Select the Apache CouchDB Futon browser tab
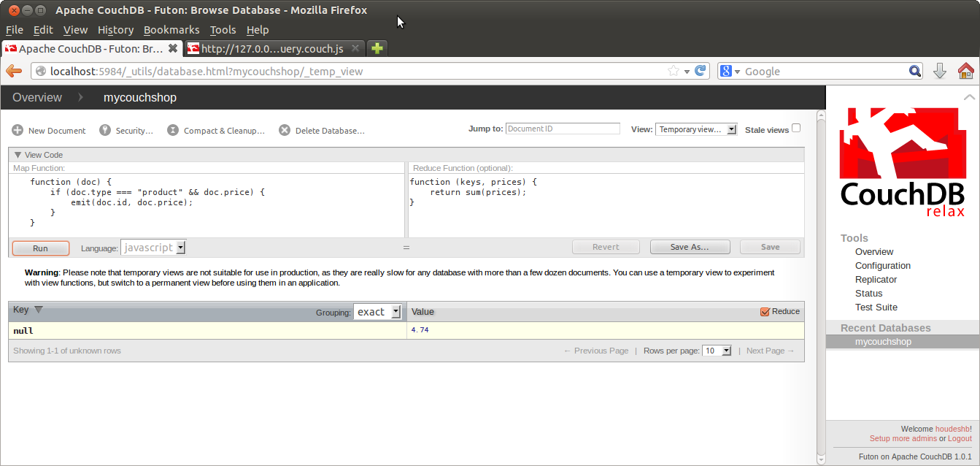The height and width of the screenshot is (466, 980). tap(91, 48)
